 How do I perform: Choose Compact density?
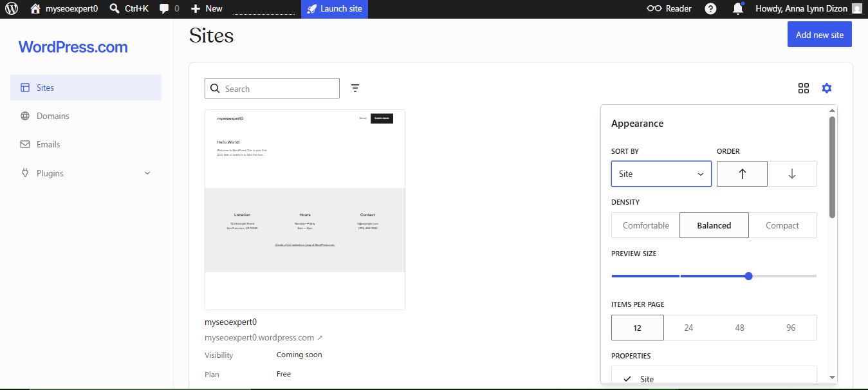coord(782,225)
